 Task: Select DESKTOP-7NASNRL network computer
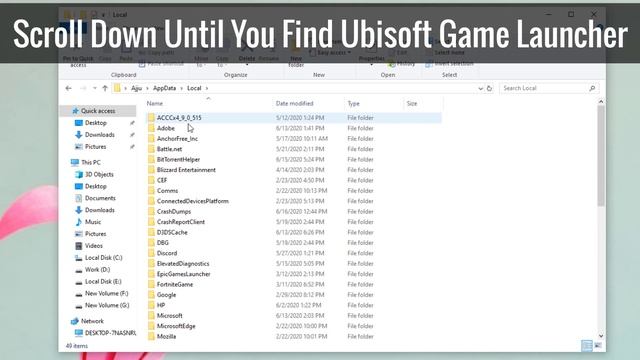(110, 333)
